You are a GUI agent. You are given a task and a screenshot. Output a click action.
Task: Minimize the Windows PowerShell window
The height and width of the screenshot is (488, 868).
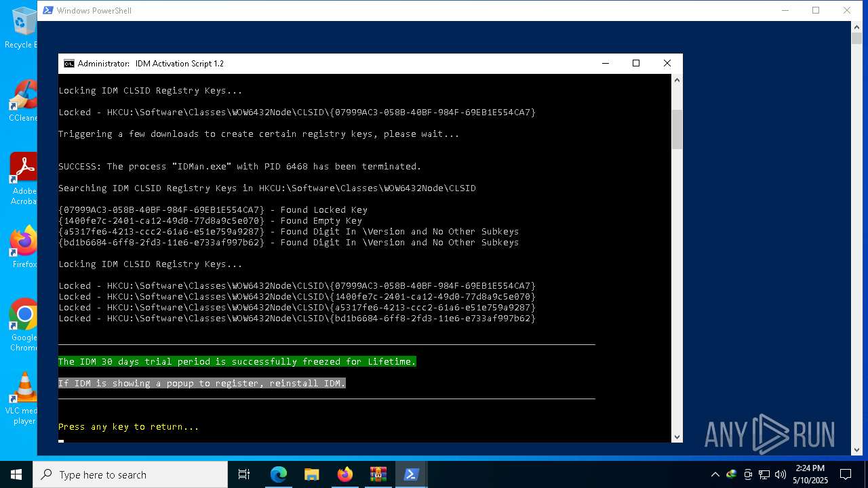785,10
